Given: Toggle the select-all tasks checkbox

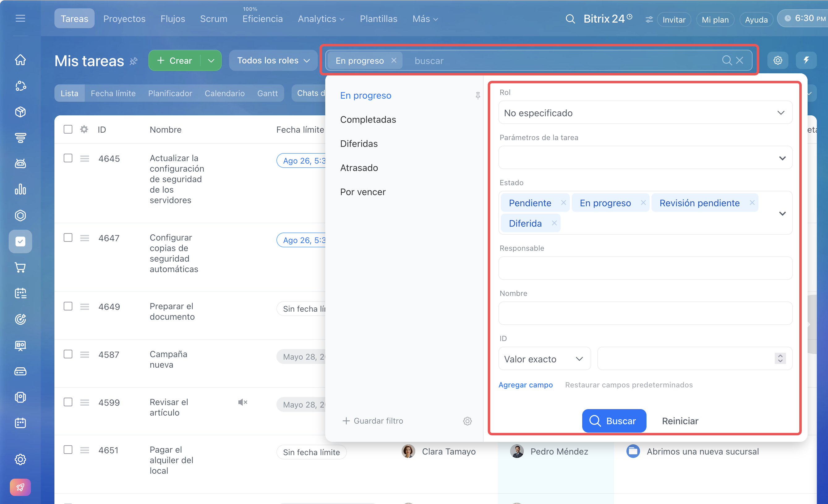Looking at the screenshot, I should pyautogui.click(x=68, y=129).
